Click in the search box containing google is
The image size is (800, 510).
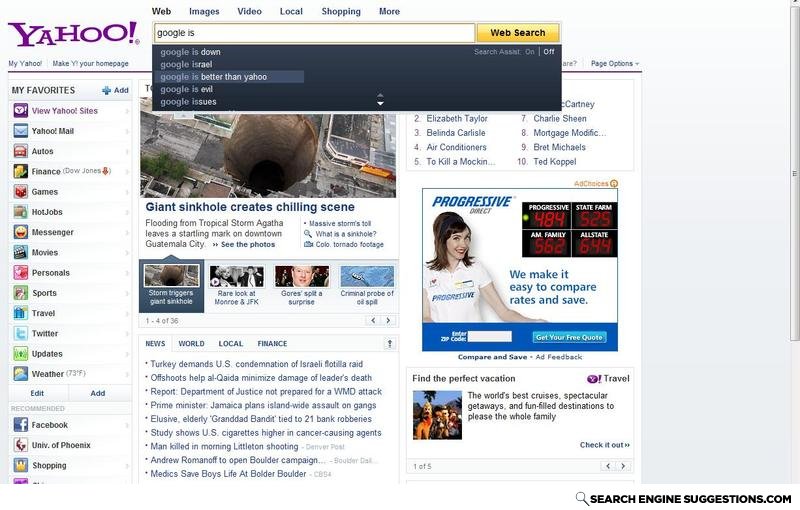pyautogui.click(x=314, y=33)
